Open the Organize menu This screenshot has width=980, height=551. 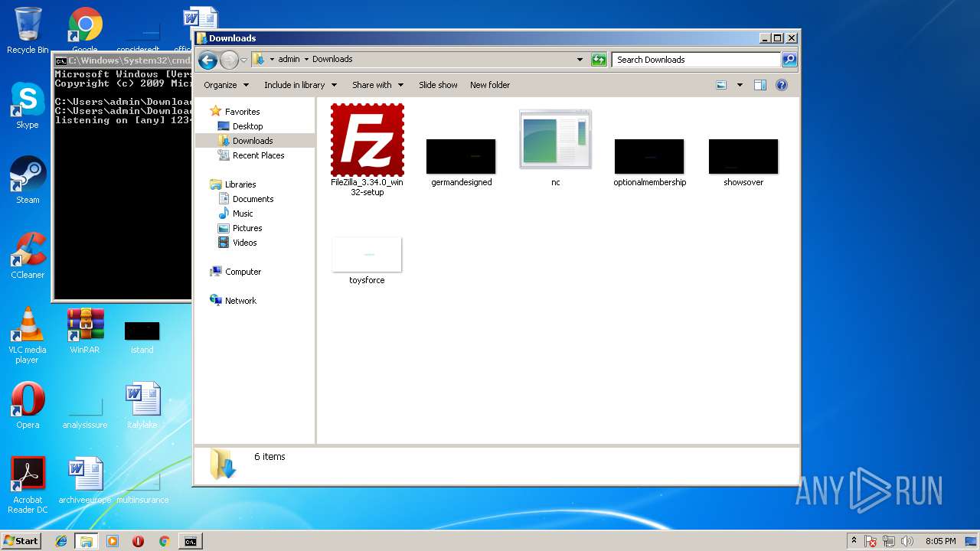pos(227,85)
